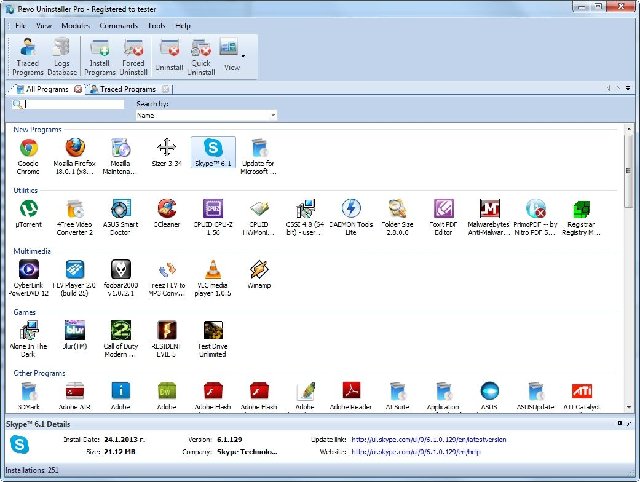Screen dimensions: 640x482
Task: Start a Forced Uninstall
Action: tap(133, 56)
